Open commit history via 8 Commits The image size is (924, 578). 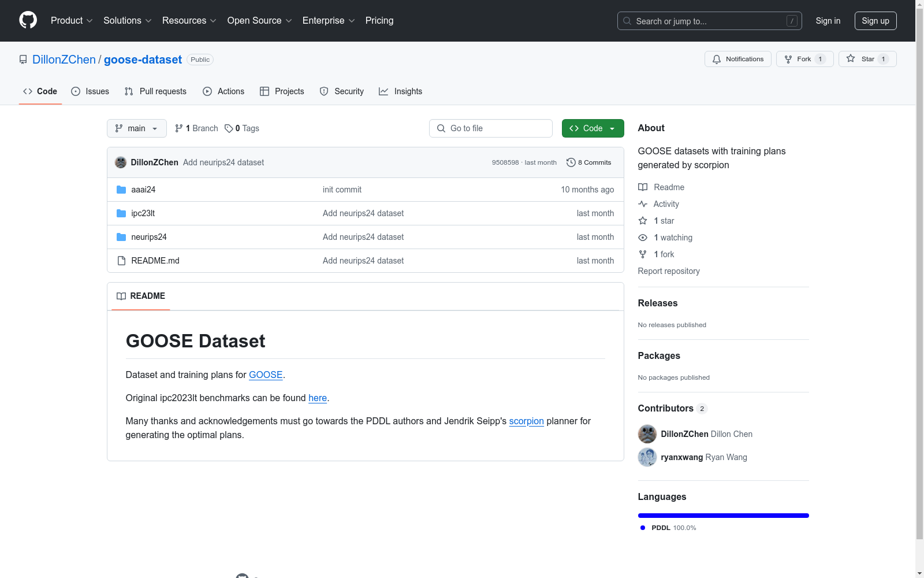588,162
